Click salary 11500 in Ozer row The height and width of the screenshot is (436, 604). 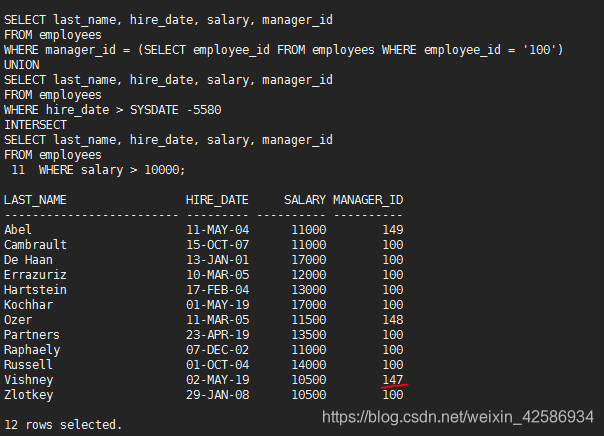[309, 320]
